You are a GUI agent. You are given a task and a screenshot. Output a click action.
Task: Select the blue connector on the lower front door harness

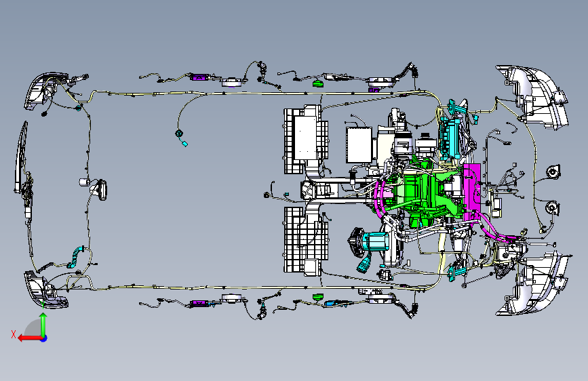[331, 303]
